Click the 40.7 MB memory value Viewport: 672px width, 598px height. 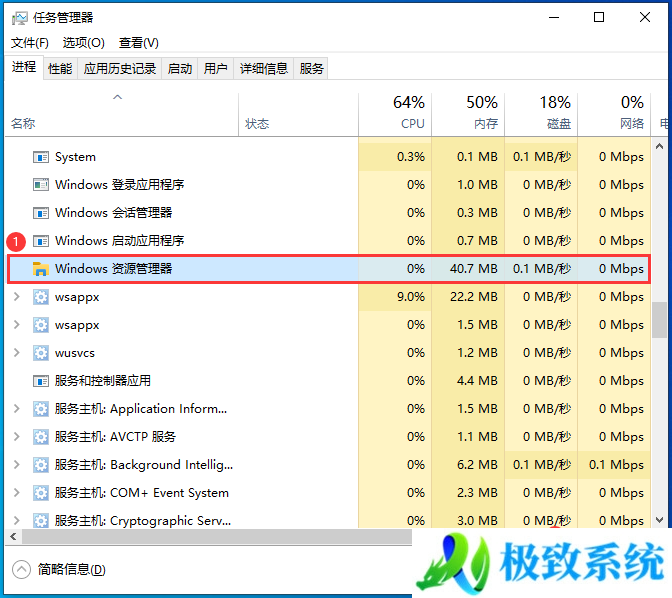474,269
